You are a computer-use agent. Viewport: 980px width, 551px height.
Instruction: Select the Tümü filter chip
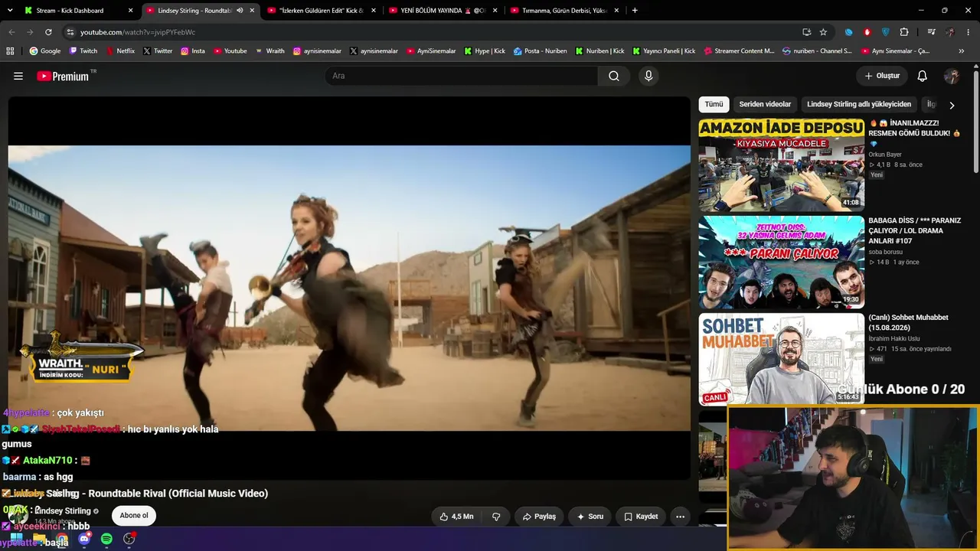(x=714, y=104)
